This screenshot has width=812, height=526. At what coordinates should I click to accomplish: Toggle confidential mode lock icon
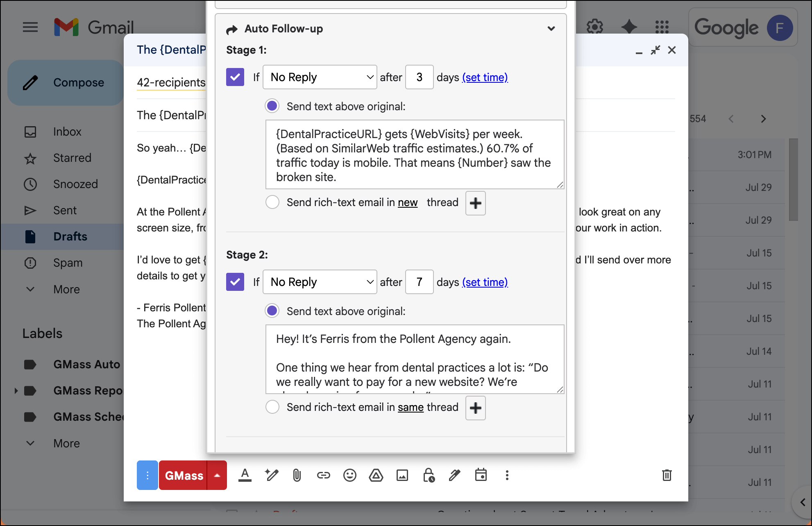point(429,475)
